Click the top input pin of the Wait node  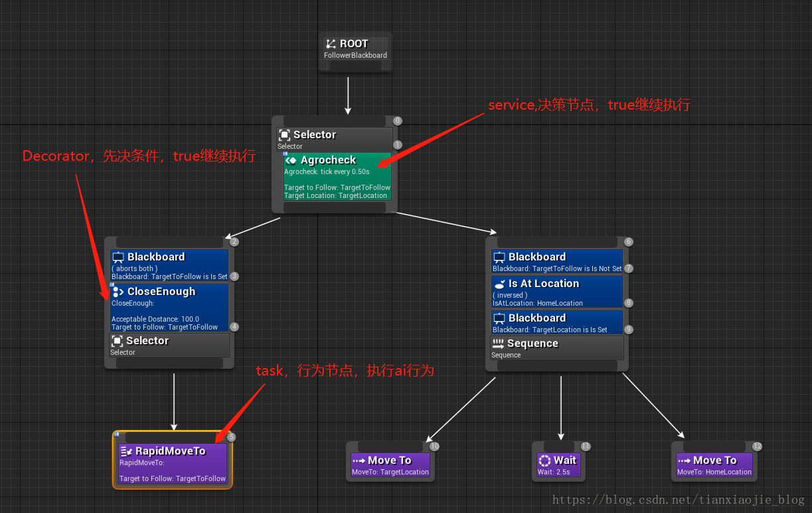558,447
